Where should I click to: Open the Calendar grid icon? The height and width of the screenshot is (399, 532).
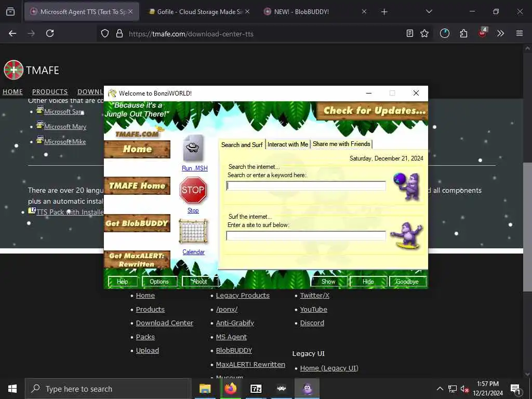[x=193, y=232]
